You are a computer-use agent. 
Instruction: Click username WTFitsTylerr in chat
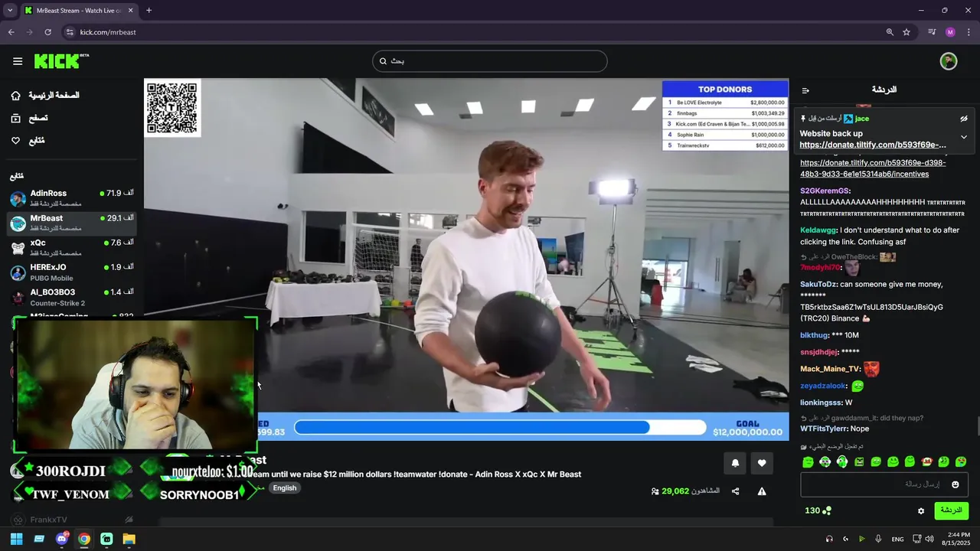pos(824,429)
